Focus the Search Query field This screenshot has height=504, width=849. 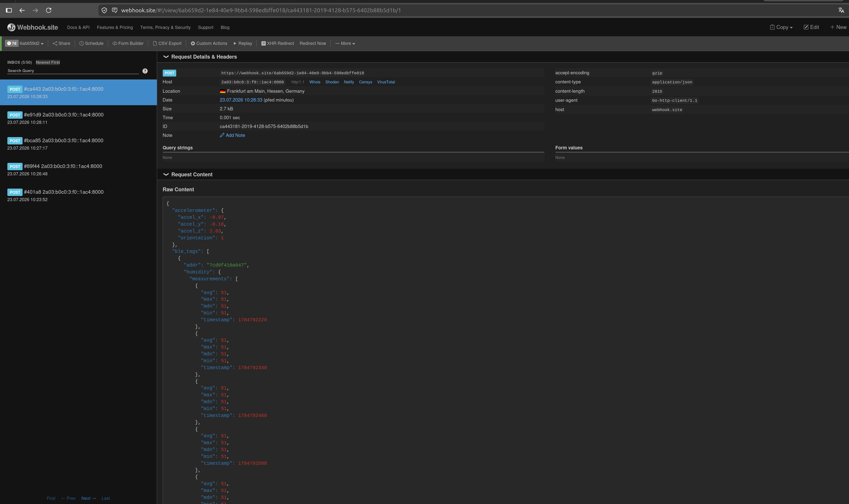(73, 71)
